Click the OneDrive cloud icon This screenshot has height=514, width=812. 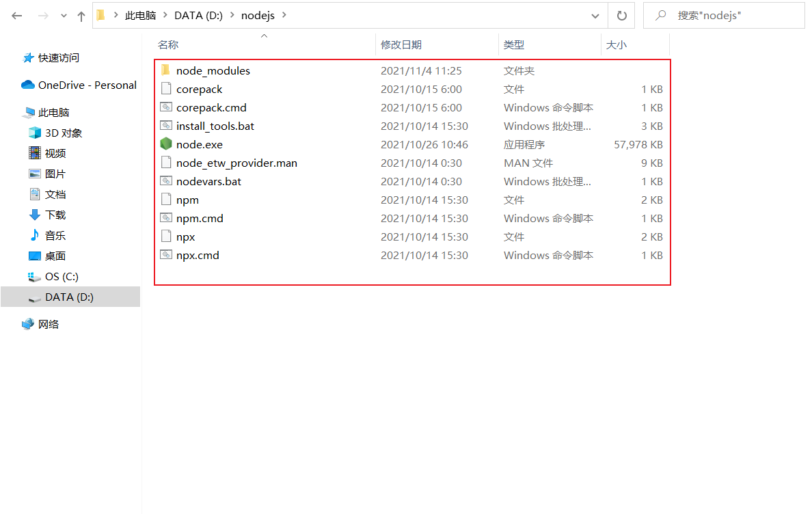(27, 85)
